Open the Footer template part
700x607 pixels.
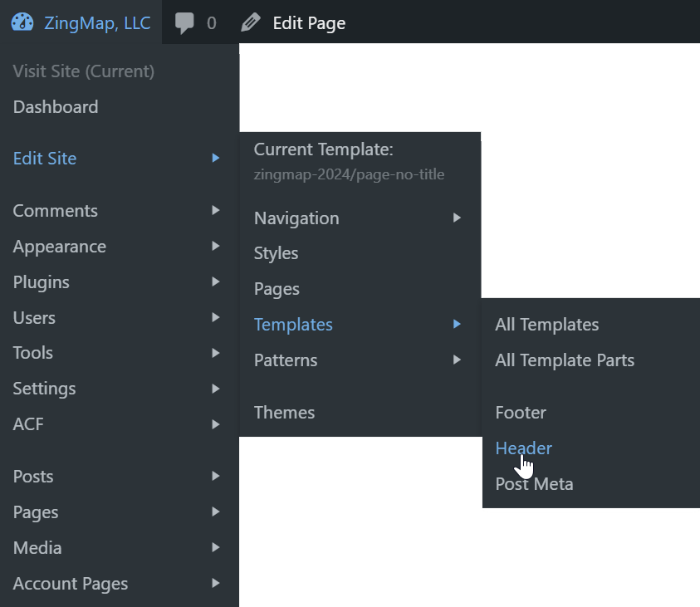click(521, 413)
